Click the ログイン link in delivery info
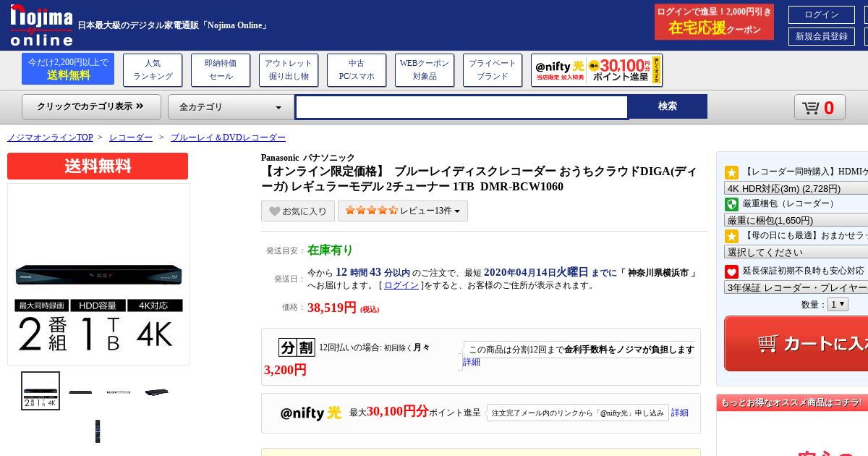The height and width of the screenshot is (456, 868). click(401, 285)
